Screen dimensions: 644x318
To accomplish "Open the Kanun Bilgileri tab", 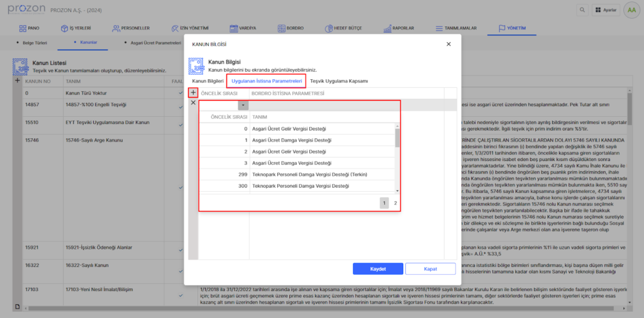I will (x=208, y=81).
